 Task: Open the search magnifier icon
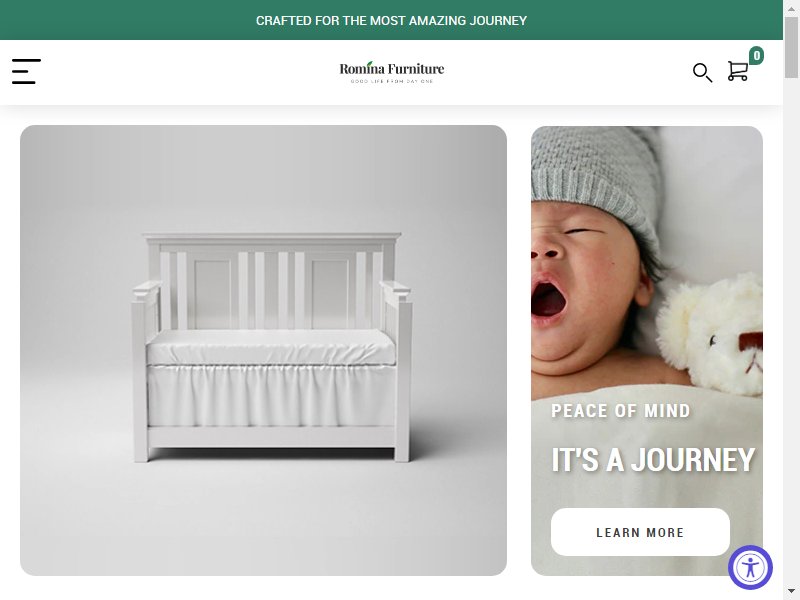(702, 72)
